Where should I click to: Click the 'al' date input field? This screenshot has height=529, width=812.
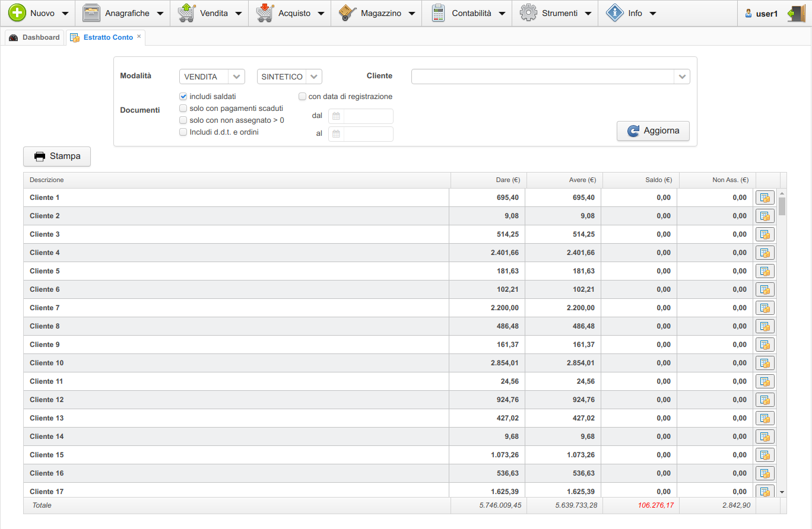click(368, 134)
